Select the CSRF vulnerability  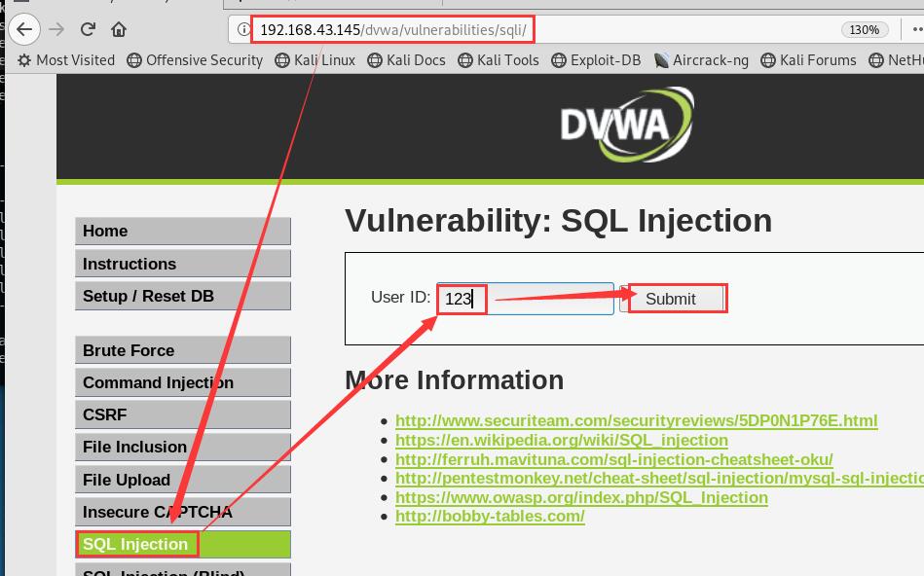click(183, 414)
